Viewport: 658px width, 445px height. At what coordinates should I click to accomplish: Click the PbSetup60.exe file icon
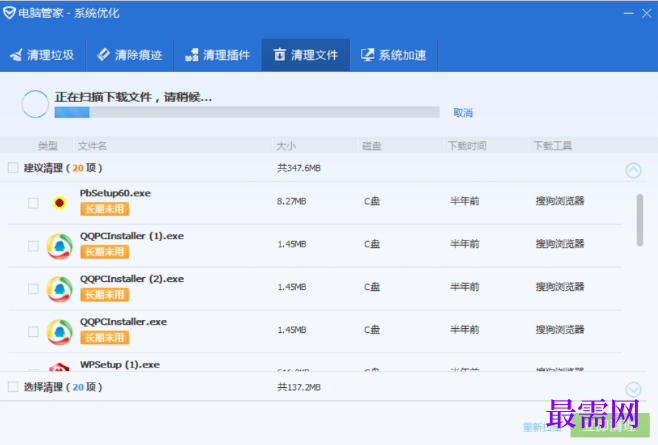tap(60, 203)
